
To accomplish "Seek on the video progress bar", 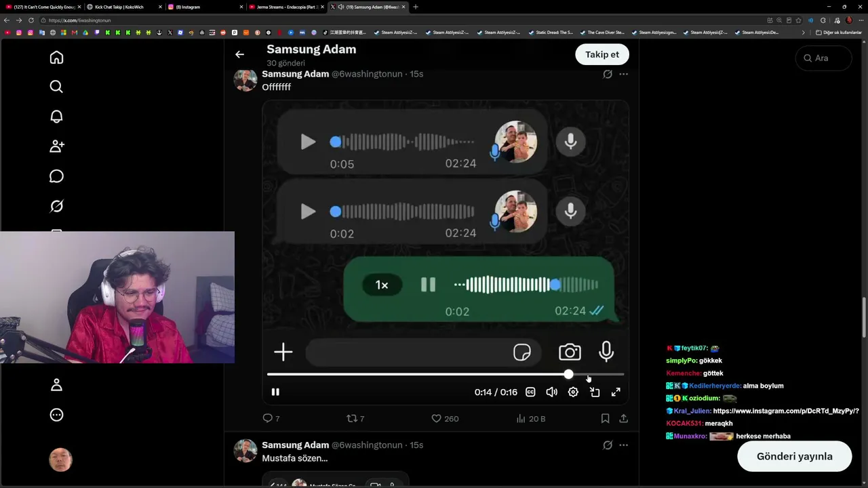I will coord(446,374).
